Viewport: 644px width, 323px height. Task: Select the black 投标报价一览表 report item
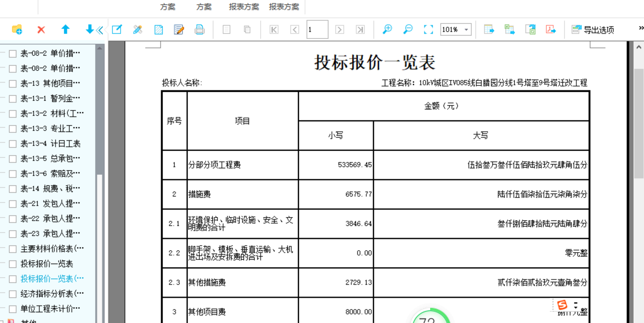(x=47, y=264)
